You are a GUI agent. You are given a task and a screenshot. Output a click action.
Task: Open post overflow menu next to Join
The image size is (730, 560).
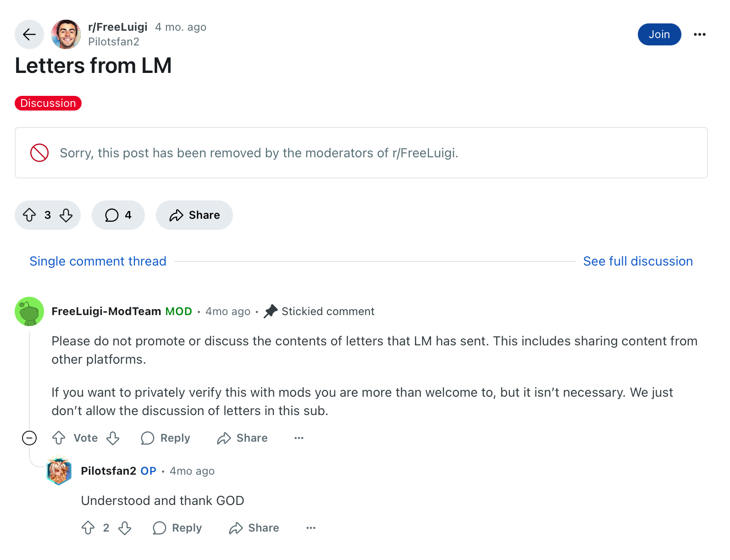[700, 34]
